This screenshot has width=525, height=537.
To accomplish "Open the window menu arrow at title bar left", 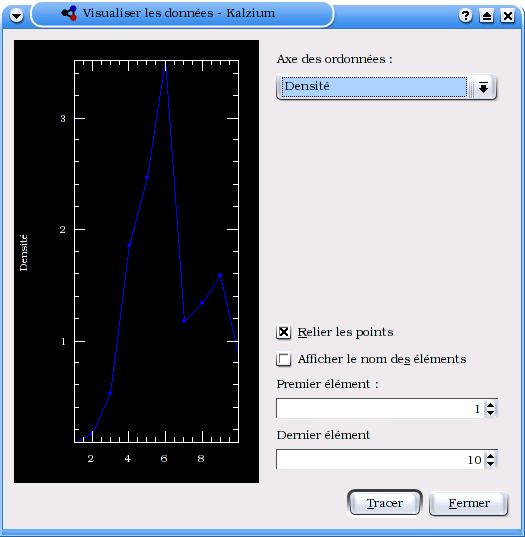I will 16,15.
